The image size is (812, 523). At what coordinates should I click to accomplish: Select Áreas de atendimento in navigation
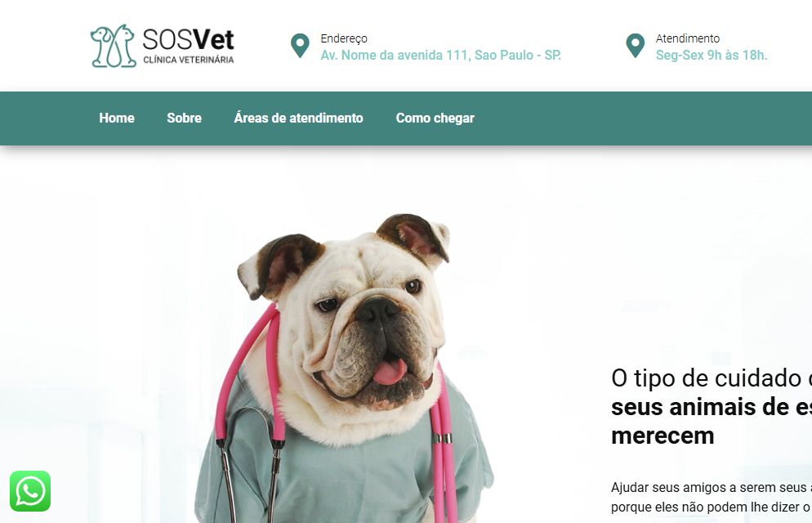(x=298, y=118)
